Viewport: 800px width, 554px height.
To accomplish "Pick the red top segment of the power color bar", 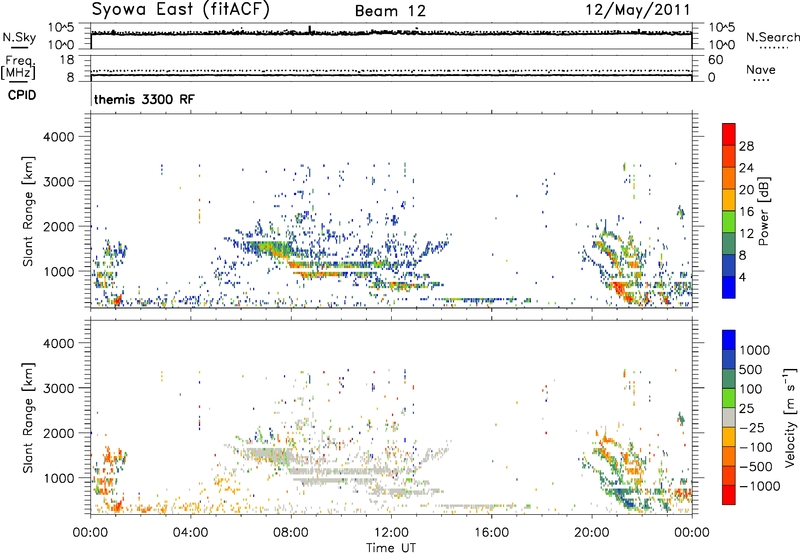I will 729,134.
